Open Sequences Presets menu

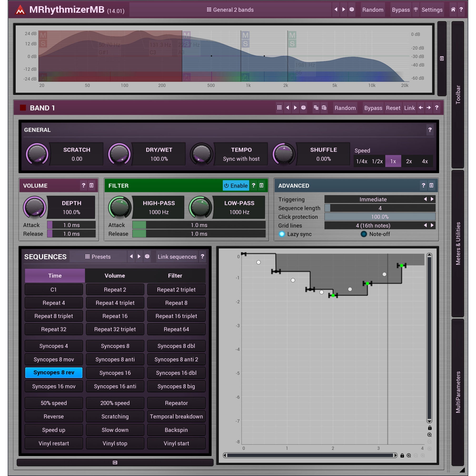tap(98, 257)
